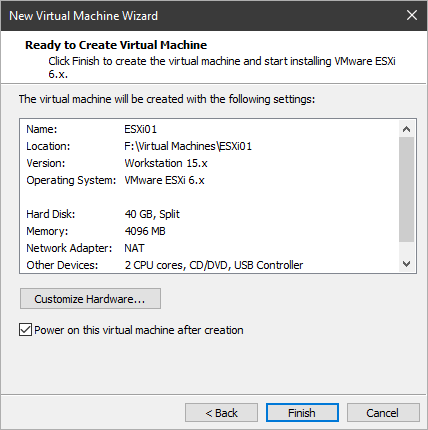Click the Ready to Create Virtual Machine heading
The image size is (428, 430).
[116, 45]
